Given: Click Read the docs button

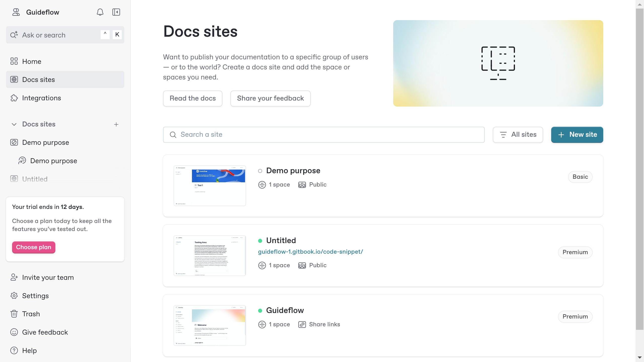Looking at the screenshot, I should point(193,98).
